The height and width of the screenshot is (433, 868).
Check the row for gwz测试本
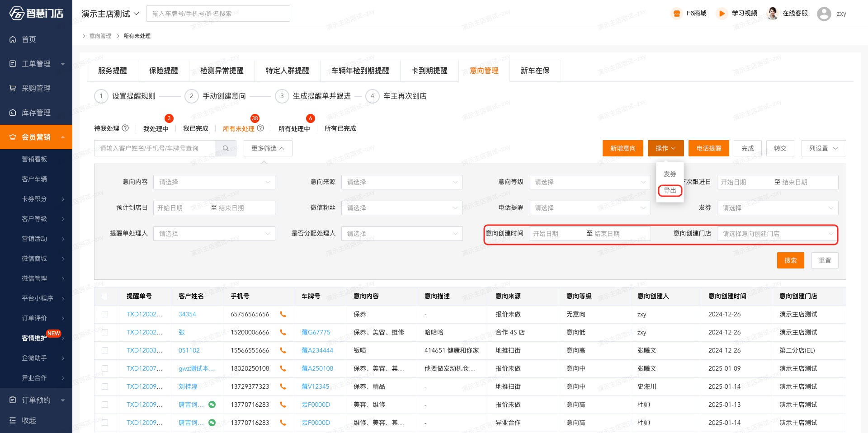coord(105,368)
